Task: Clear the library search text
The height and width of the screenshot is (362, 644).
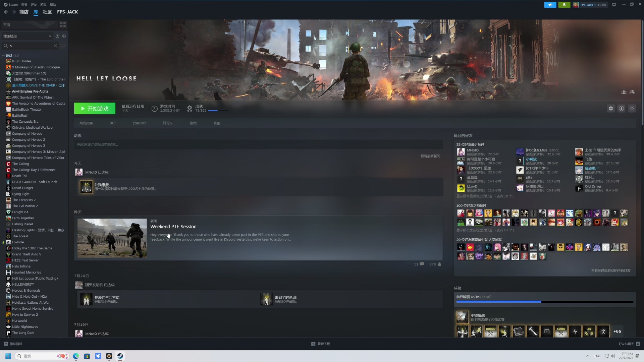Action: click(55, 46)
